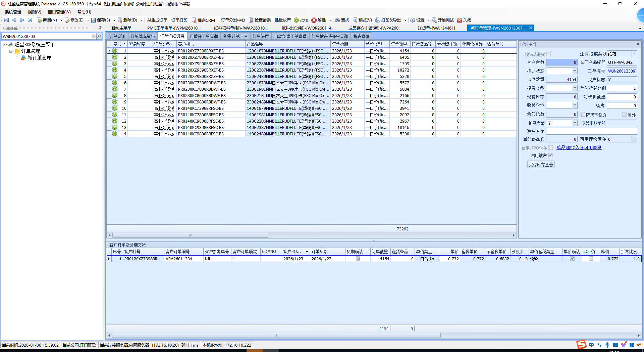Click the 单位折算比例 input field
The image size is (644, 352).
(622, 88)
